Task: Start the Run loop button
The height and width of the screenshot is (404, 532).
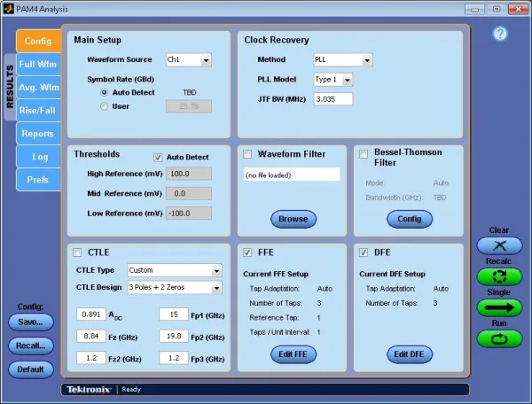Action: 499,338
